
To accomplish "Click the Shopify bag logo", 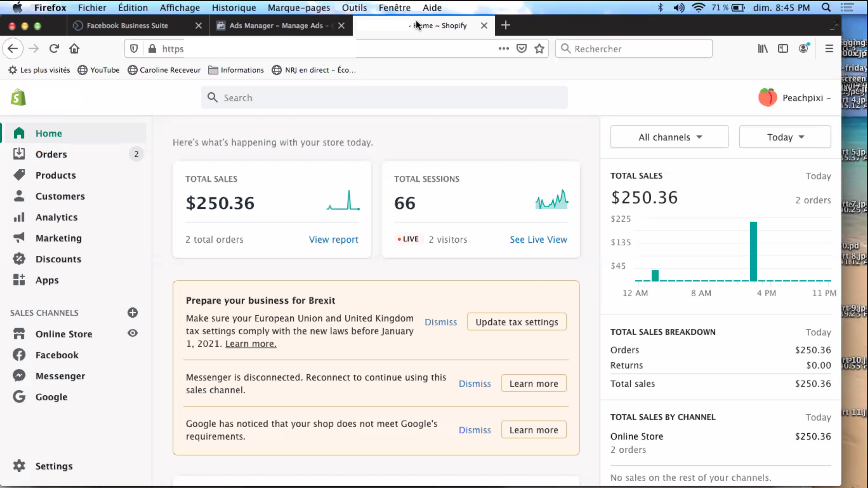I will click(x=18, y=98).
